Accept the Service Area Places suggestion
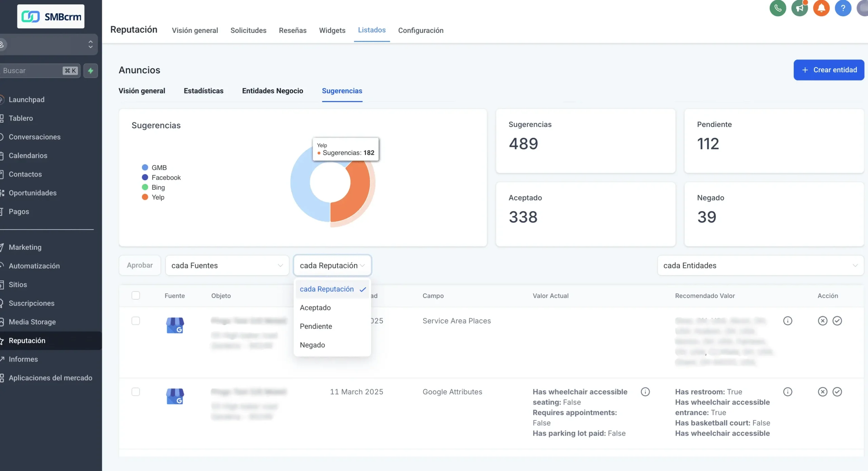The width and height of the screenshot is (868, 471). pos(837,321)
